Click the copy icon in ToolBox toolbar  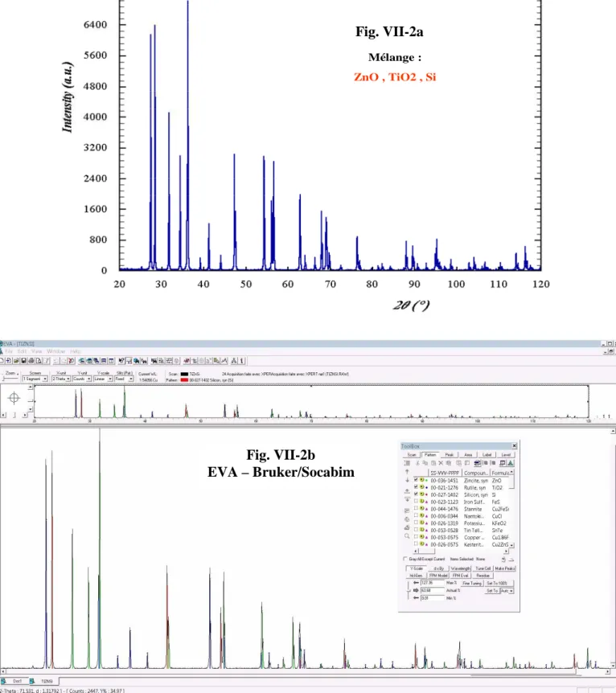(x=425, y=463)
